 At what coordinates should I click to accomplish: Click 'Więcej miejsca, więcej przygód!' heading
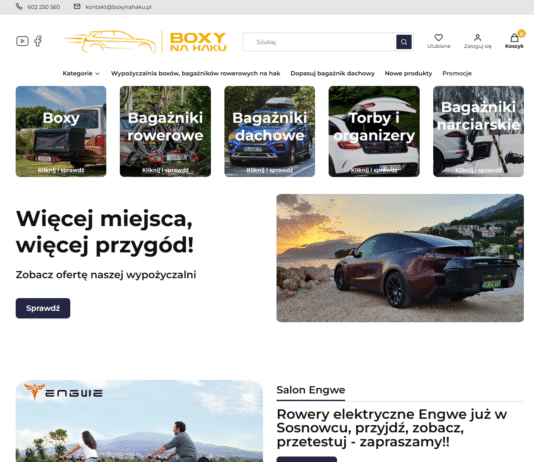coord(105,232)
